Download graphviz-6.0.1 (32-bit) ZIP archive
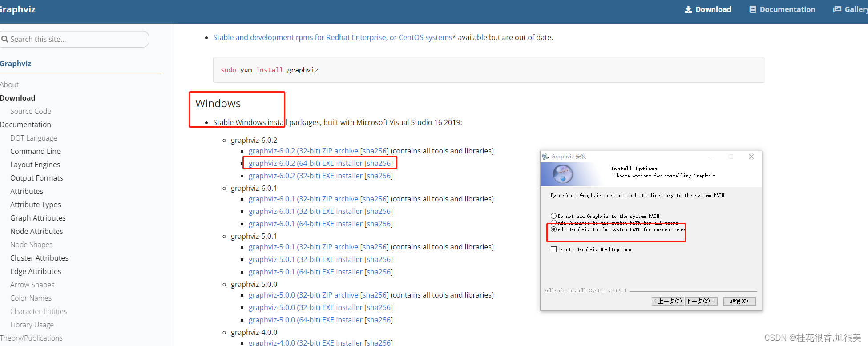Screen dimensions: 868x346 (x=303, y=199)
